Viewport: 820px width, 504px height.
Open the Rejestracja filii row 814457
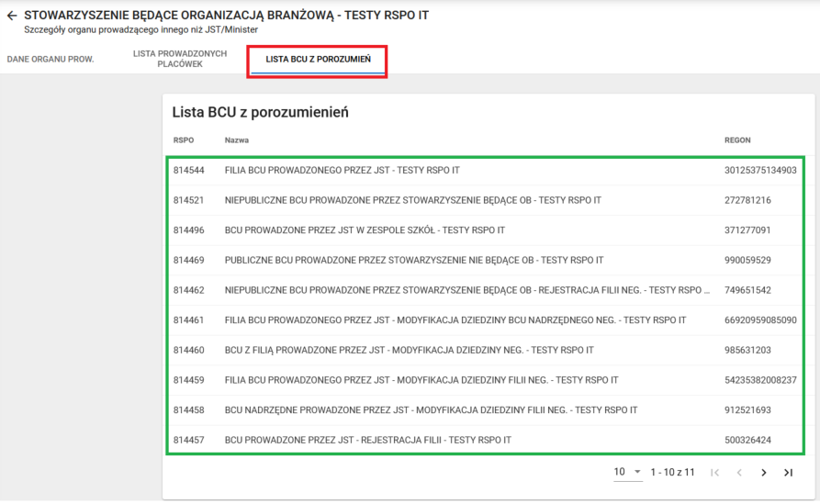tap(367, 441)
